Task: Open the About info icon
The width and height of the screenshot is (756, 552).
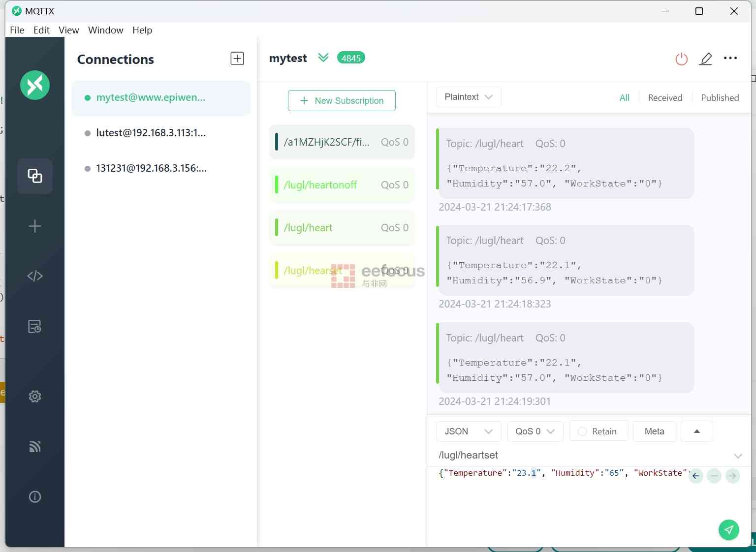Action: [35, 497]
